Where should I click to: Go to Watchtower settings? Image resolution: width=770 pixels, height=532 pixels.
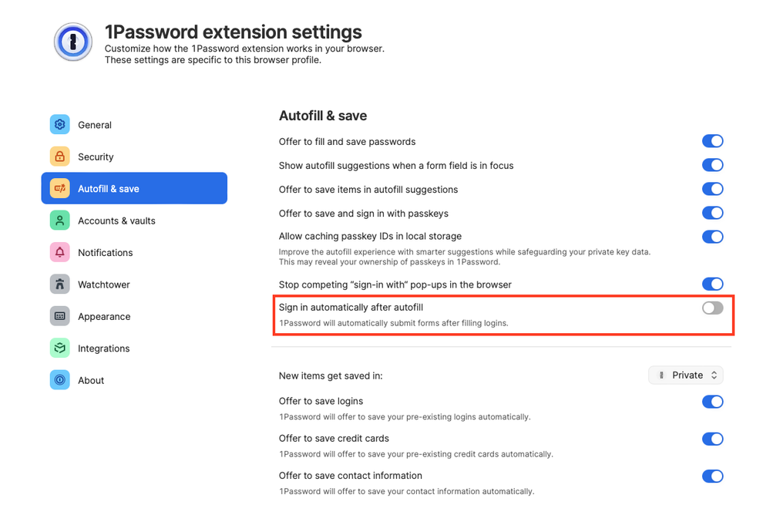point(104,285)
